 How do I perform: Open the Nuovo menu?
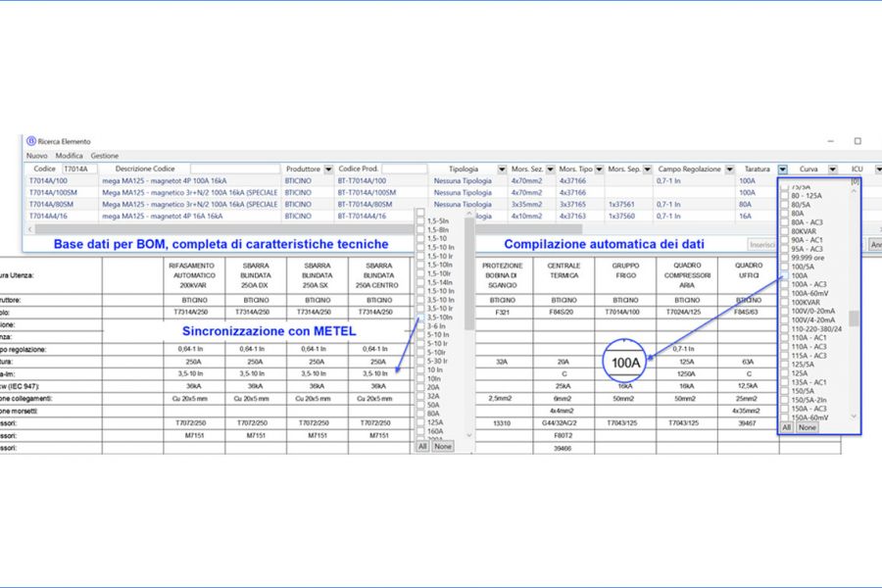coord(36,156)
